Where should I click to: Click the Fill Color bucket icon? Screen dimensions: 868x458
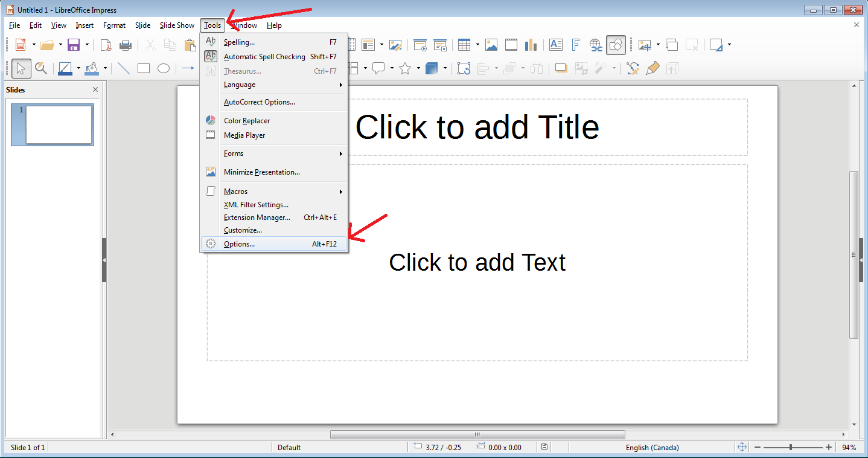(x=92, y=68)
